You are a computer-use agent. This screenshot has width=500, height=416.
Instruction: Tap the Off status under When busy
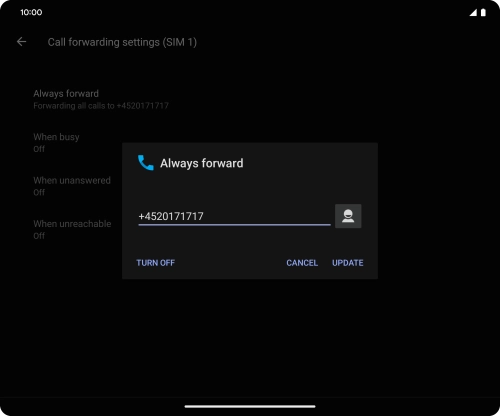point(39,149)
